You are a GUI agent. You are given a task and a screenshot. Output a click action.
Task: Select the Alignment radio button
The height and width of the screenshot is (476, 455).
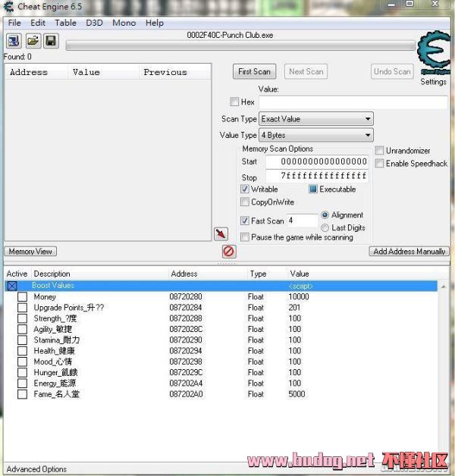tap(325, 215)
